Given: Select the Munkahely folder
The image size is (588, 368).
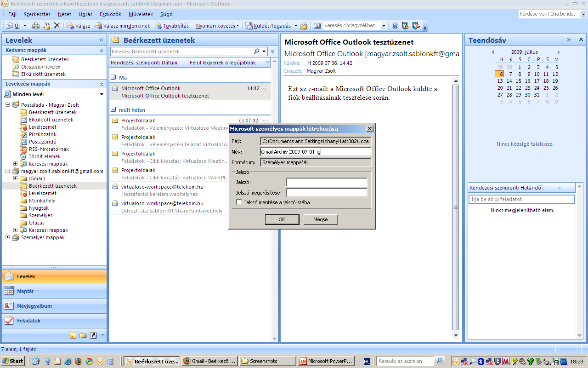Looking at the screenshot, I should 42,201.
